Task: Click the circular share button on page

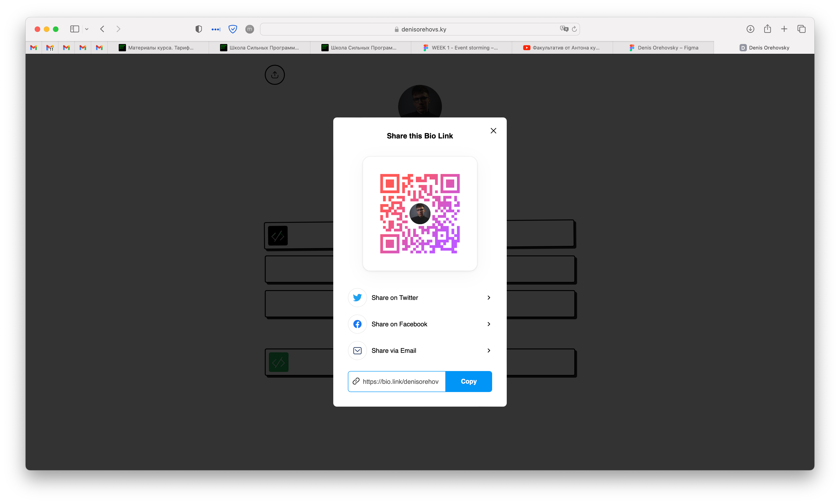Action: point(275,75)
